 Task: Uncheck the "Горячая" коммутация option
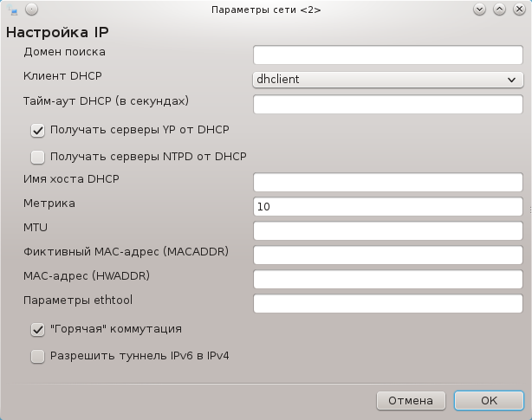[x=37, y=330]
